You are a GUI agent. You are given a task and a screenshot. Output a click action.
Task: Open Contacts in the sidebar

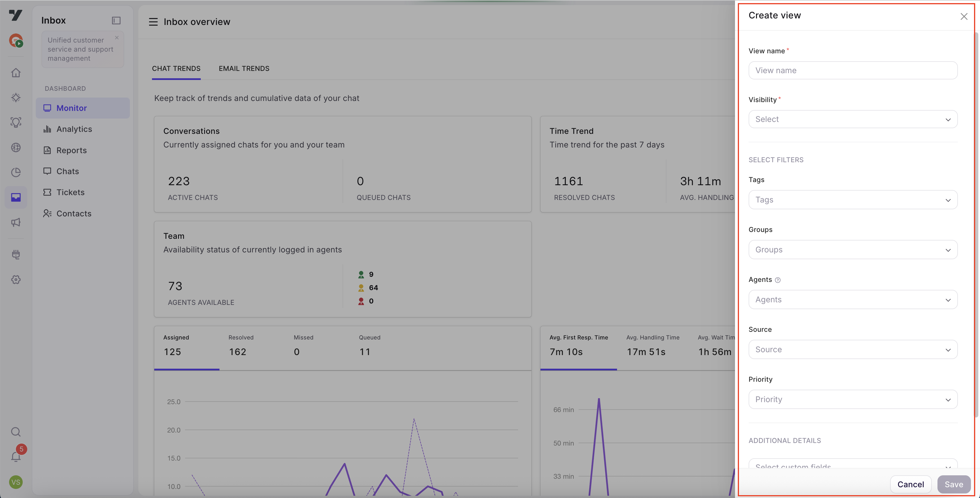[83, 214]
